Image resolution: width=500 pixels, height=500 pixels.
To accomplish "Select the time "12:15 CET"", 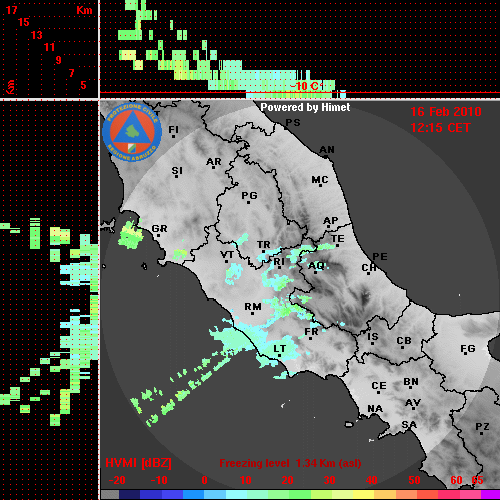I will click(x=440, y=128).
